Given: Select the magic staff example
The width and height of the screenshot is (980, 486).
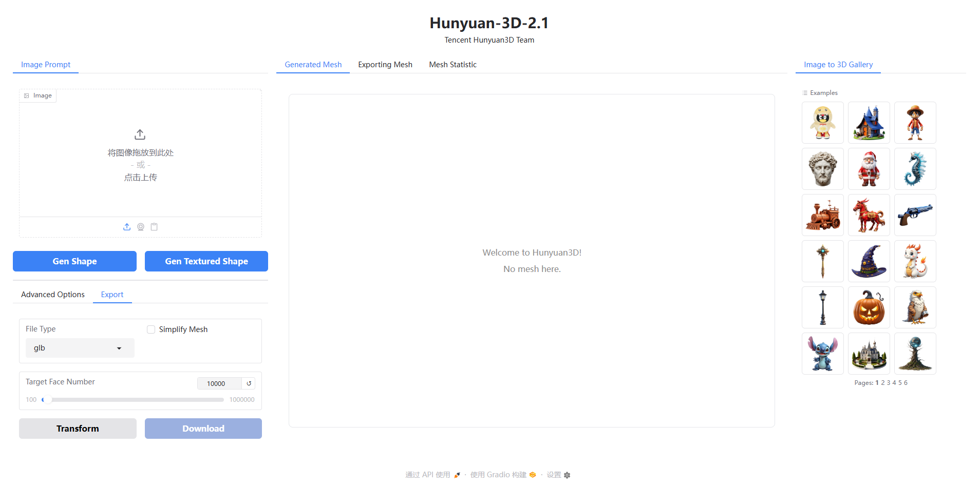Looking at the screenshot, I should pos(823,261).
